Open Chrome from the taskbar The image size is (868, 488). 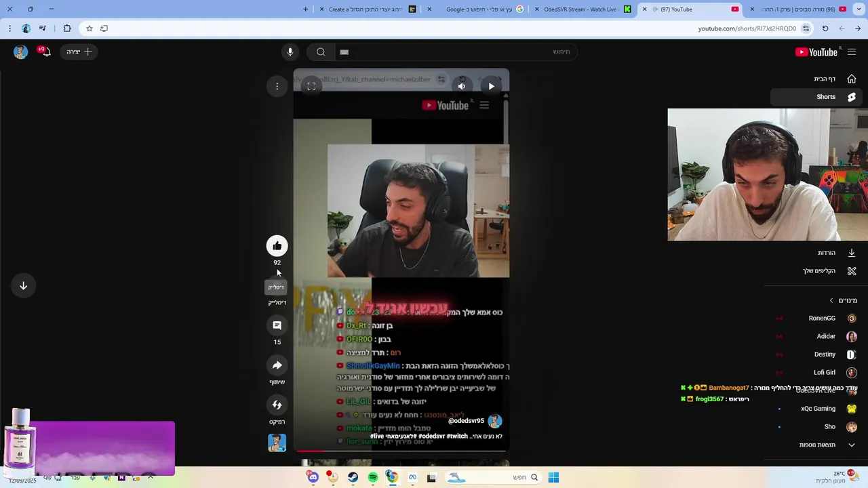coord(392,478)
